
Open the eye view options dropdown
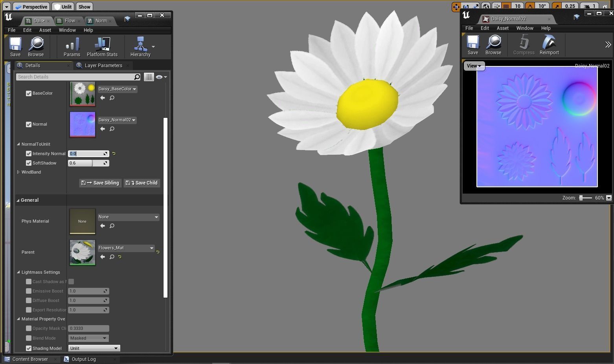(x=161, y=77)
